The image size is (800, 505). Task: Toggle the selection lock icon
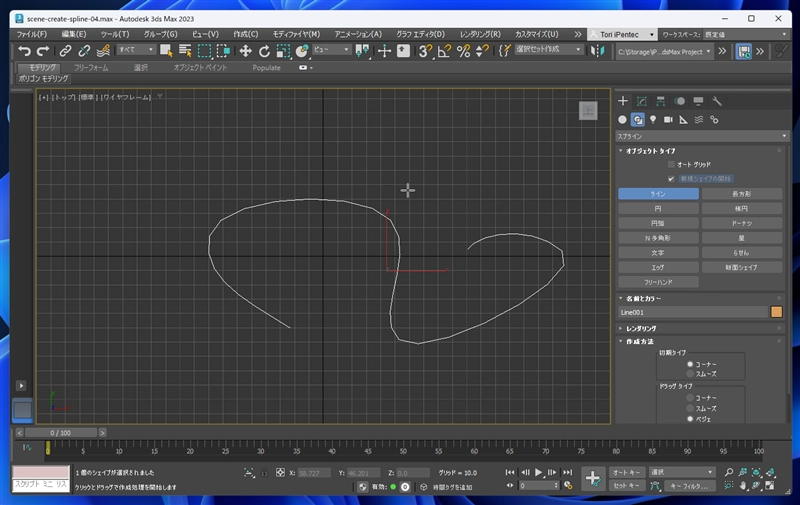click(264, 473)
